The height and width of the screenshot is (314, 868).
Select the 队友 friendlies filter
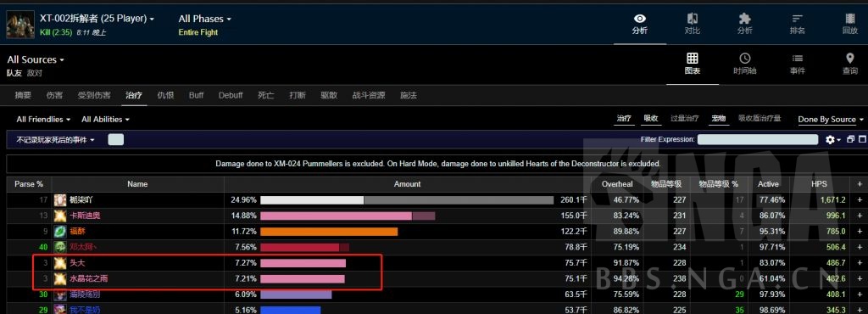(x=14, y=72)
